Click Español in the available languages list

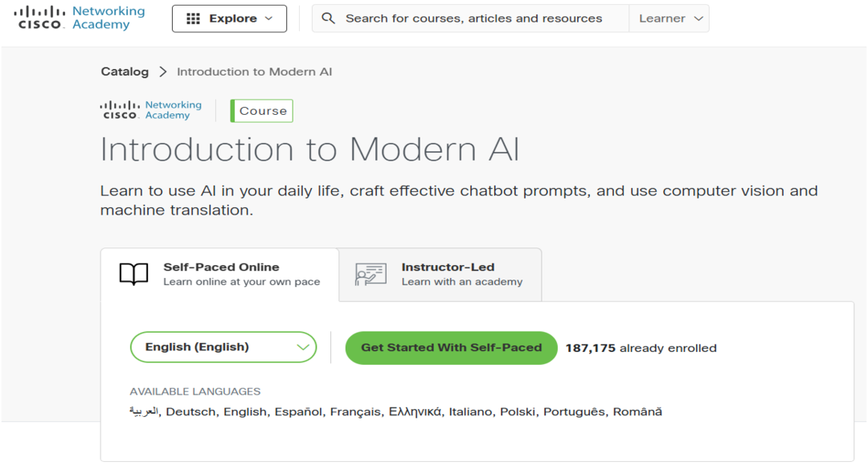(298, 411)
